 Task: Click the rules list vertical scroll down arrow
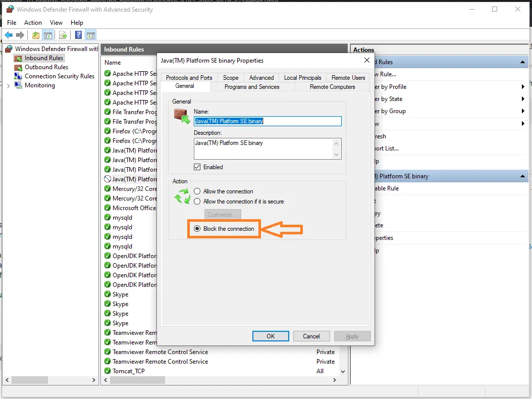343,372
